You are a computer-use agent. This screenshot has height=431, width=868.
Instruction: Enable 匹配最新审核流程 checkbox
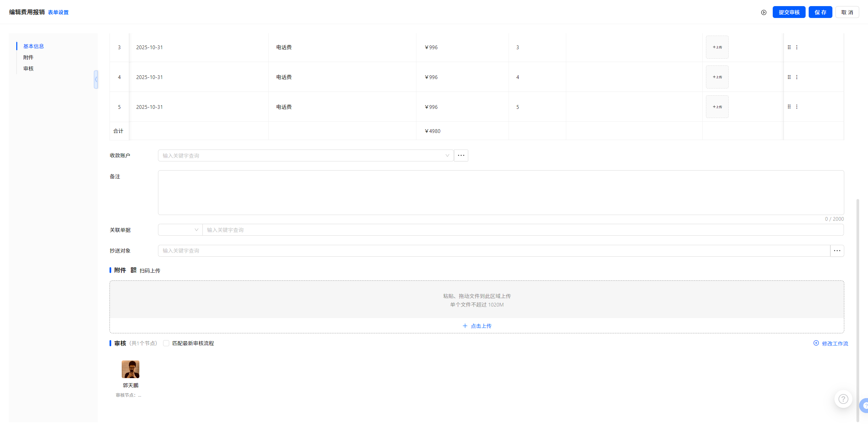click(166, 344)
